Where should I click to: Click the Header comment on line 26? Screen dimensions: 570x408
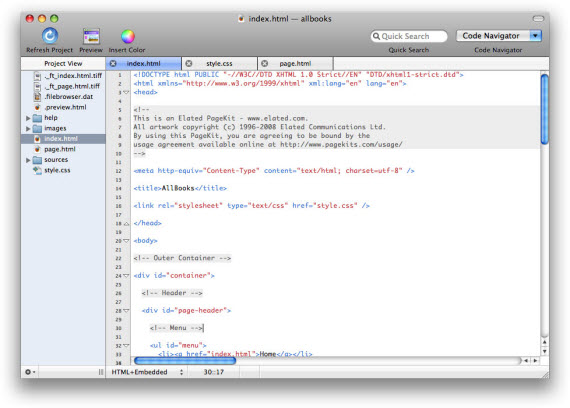coord(172,293)
